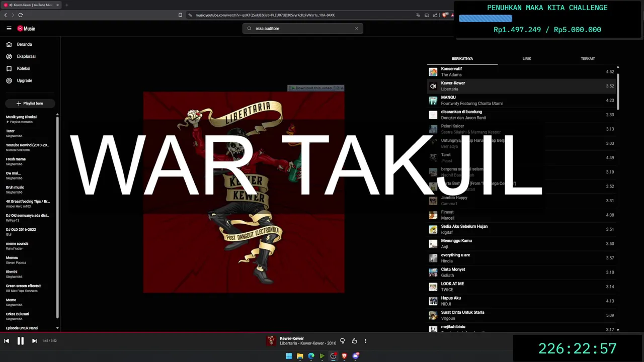Click the song progress bar

coord(322,332)
